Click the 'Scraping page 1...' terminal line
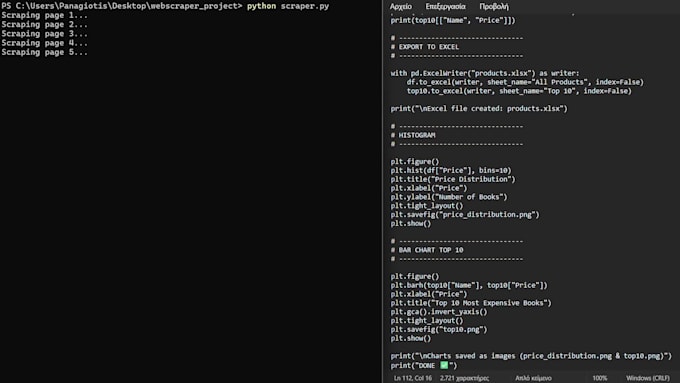Screen dimensions: 680x383 coord(44,15)
